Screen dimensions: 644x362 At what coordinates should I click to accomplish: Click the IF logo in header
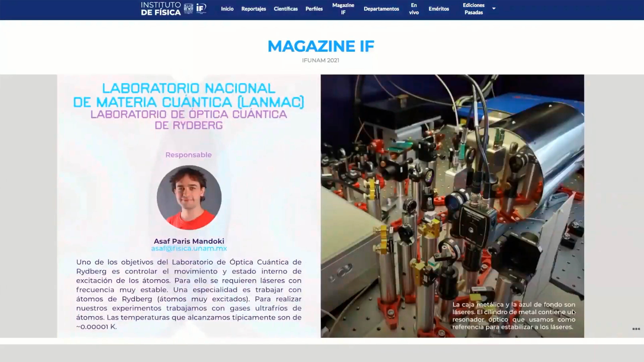coord(201,9)
